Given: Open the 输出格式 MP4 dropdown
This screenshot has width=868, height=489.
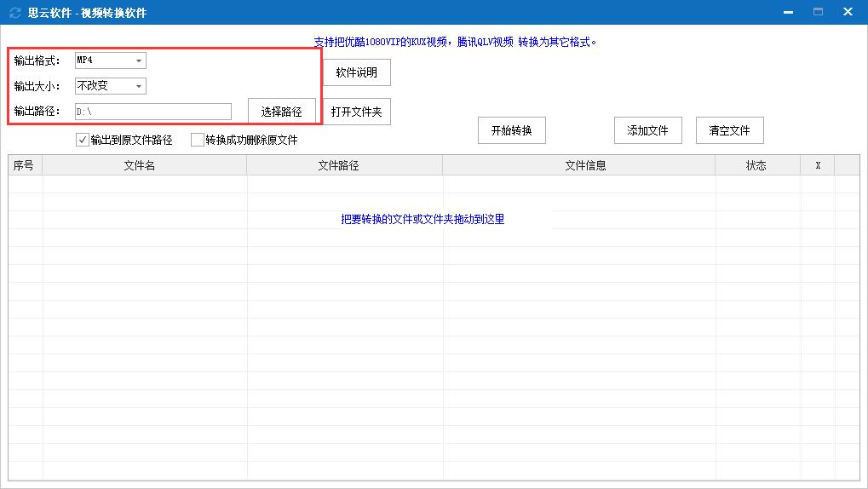Looking at the screenshot, I should pyautogui.click(x=110, y=60).
